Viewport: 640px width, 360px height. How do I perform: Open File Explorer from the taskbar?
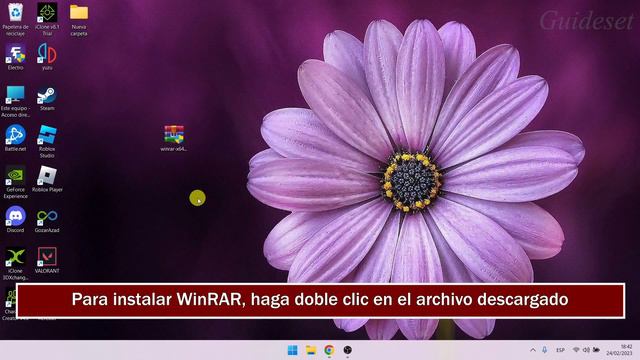pyautogui.click(x=311, y=350)
